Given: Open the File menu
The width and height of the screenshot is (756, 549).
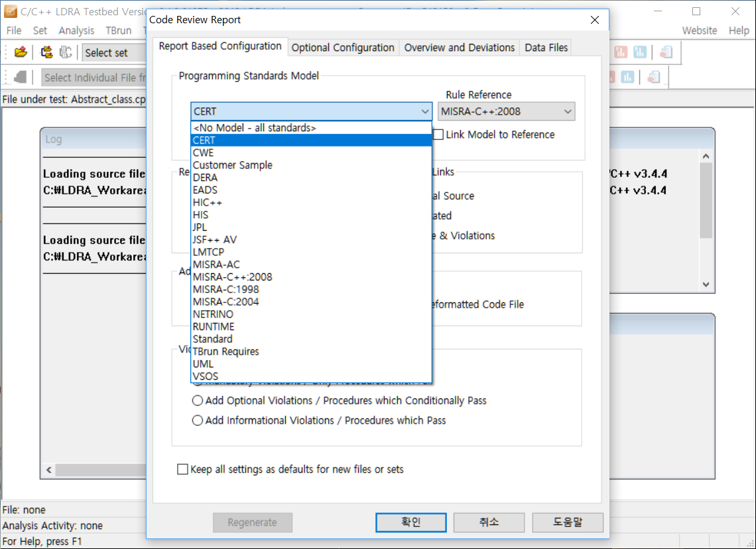Looking at the screenshot, I should [14, 30].
